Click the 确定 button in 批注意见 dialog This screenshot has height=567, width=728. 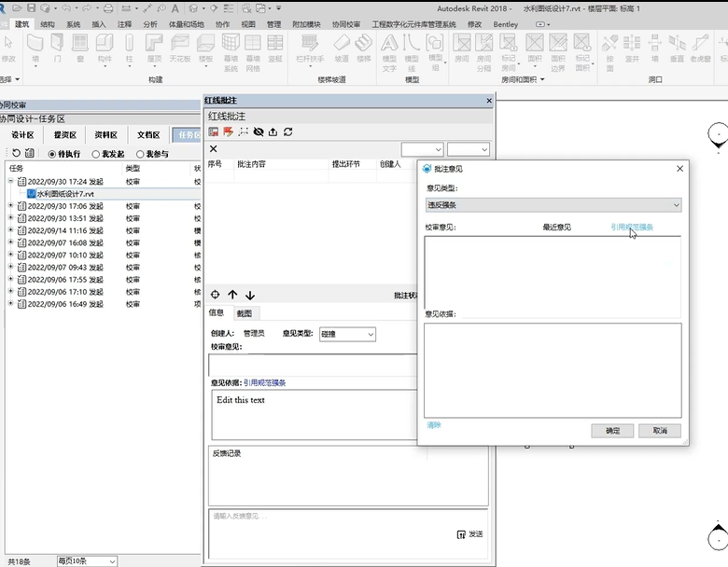pos(612,431)
